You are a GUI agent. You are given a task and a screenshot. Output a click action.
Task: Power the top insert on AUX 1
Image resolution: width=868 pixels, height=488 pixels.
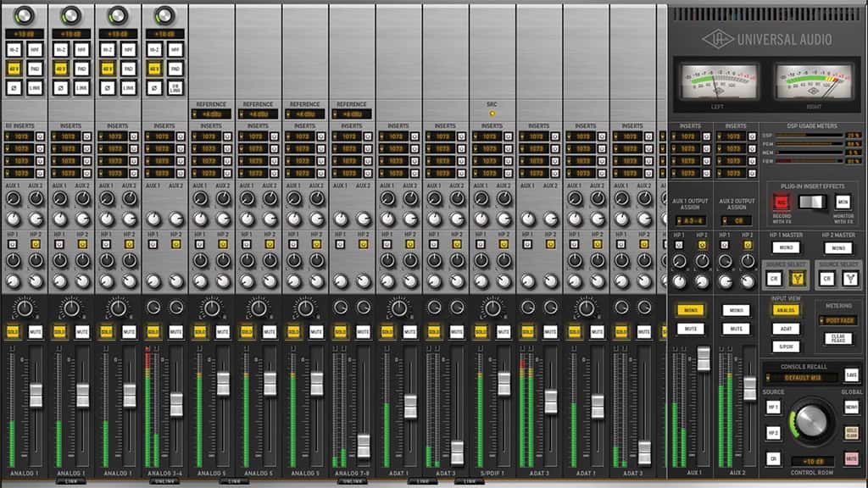[706, 136]
